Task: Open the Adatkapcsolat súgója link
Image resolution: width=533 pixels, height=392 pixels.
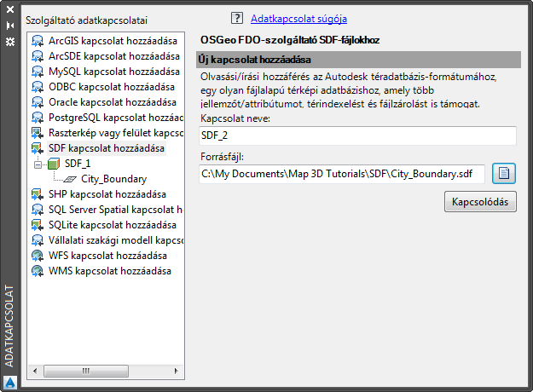Action: click(x=298, y=19)
